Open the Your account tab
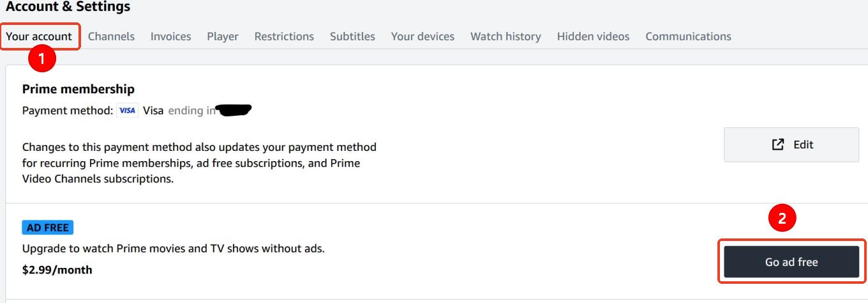Image resolution: width=868 pixels, height=303 pixels. (x=39, y=36)
